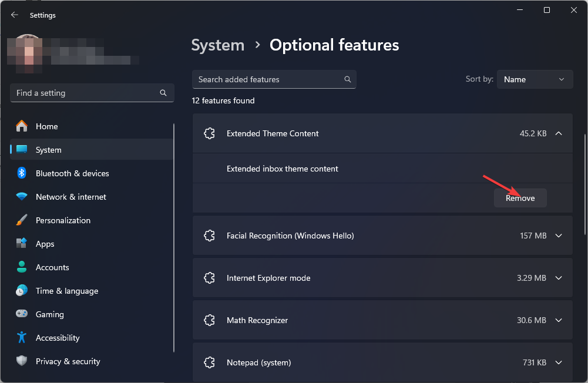Expand the Math Recognizer feature
This screenshot has width=588, height=383.
pyautogui.click(x=559, y=320)
